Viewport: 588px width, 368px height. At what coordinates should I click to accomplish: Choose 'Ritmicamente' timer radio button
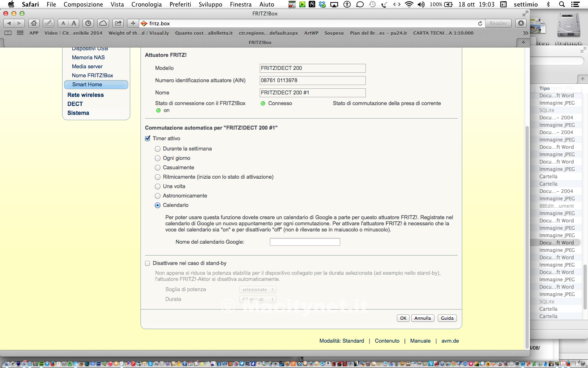(158, 177)
